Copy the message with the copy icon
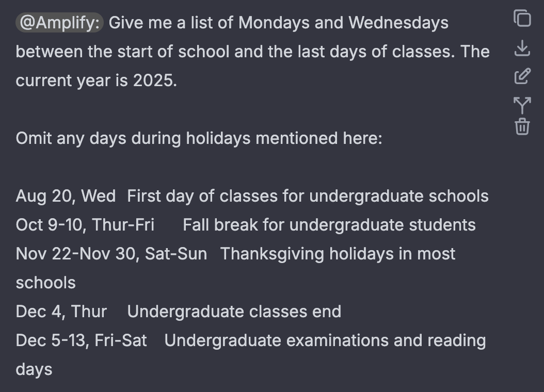The width and height of the screenshot is (544, 392). click(x=522, y=18)
